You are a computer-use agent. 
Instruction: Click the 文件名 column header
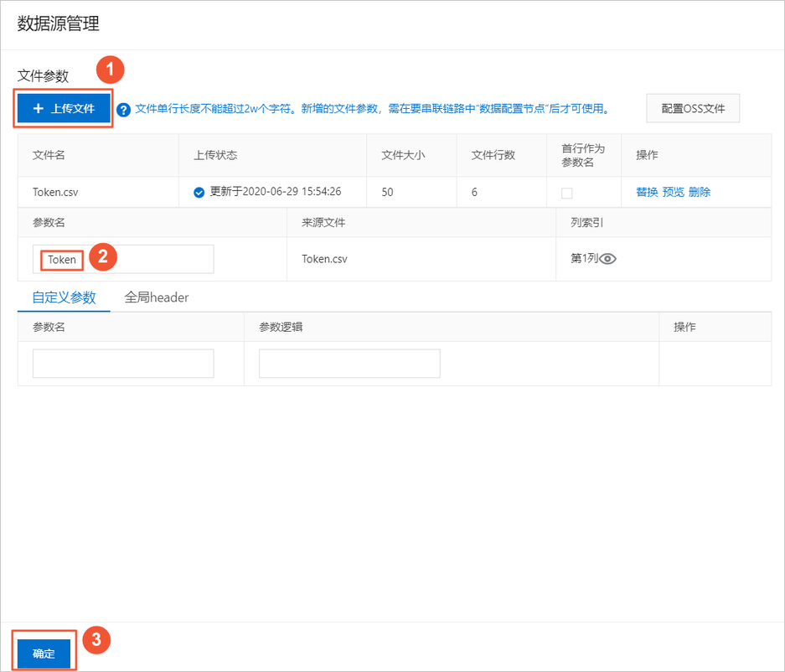pos(49,155)
